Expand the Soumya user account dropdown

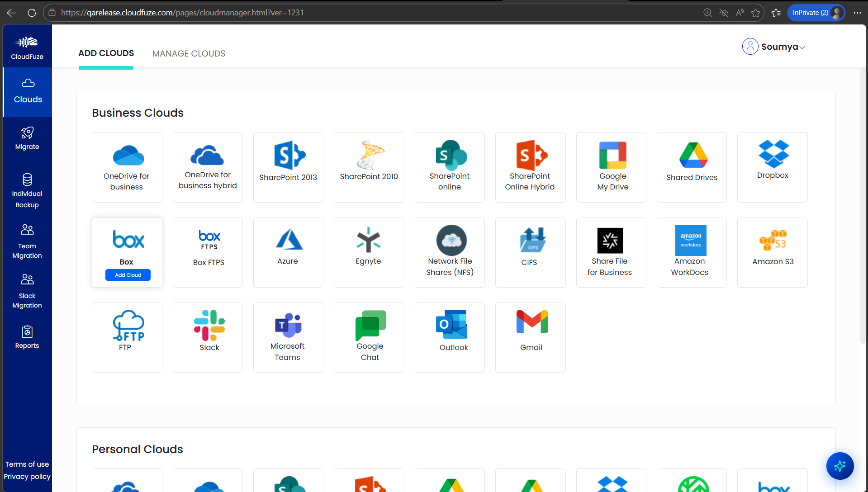click(774, 47)
